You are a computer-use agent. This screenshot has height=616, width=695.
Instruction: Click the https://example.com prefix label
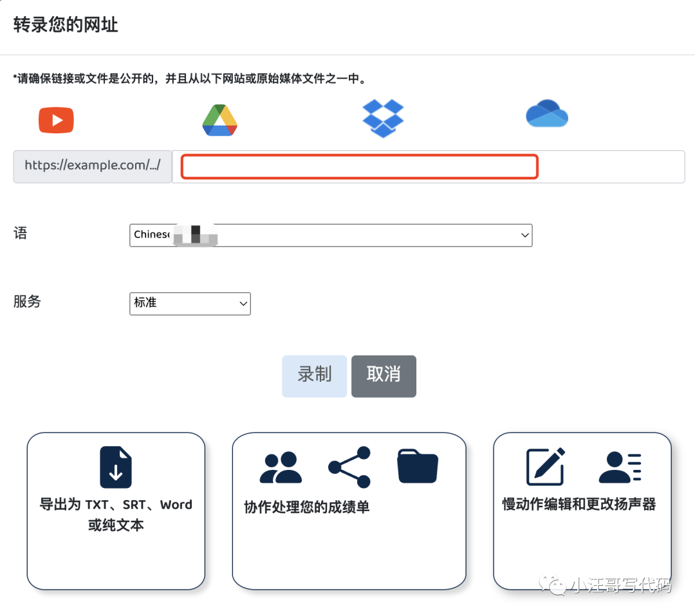[x=91, y=166]
